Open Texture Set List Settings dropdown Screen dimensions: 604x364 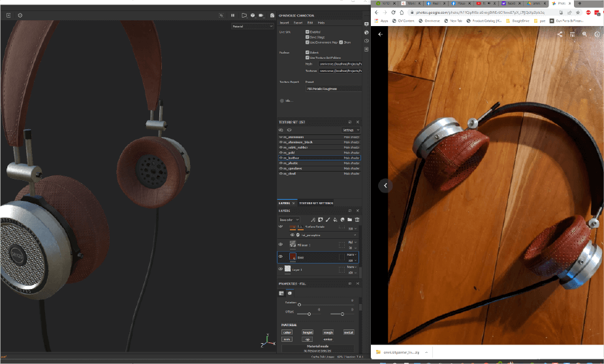click(x=351, y=130)
